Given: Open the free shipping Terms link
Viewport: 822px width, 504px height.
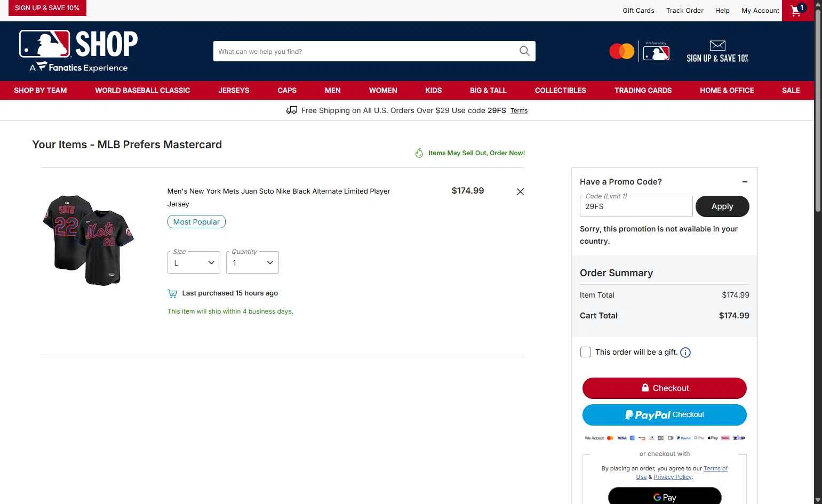Looking at the screenshot, I should (519, 111).
